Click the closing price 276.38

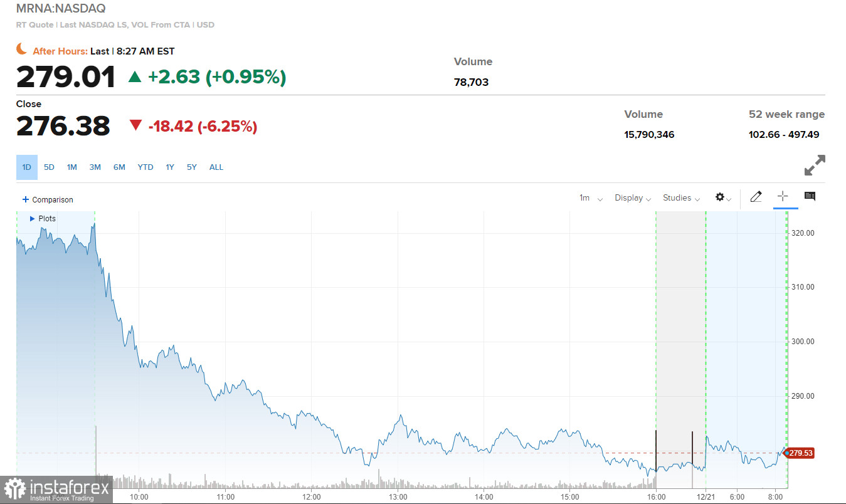click(63, 126)
